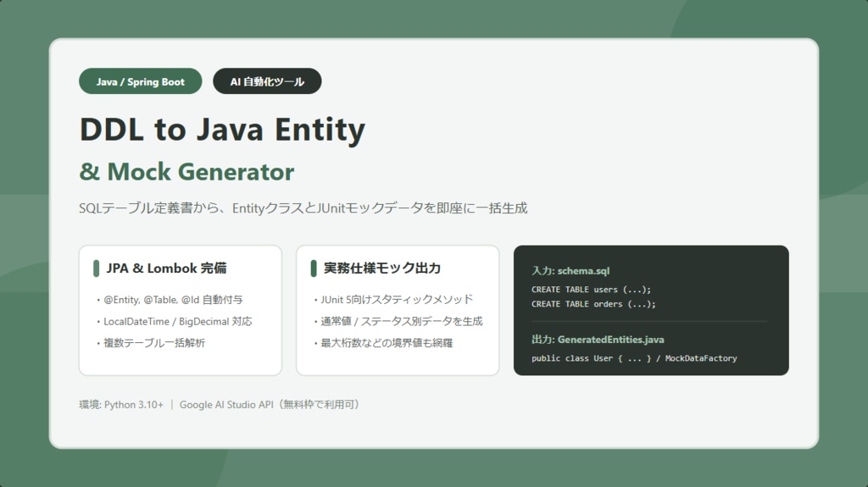Click the 出力: GeneratedEntities.java label
The width and height of the screenshot is (868, 487).
pyautogui.click(x=598, y=340)
